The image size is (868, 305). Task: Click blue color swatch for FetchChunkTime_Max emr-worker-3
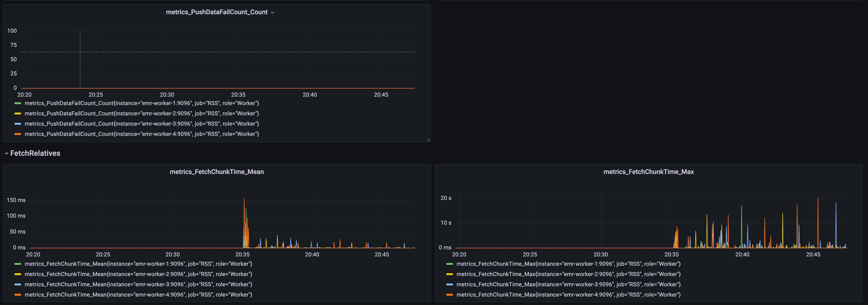[x=449, y=284]
